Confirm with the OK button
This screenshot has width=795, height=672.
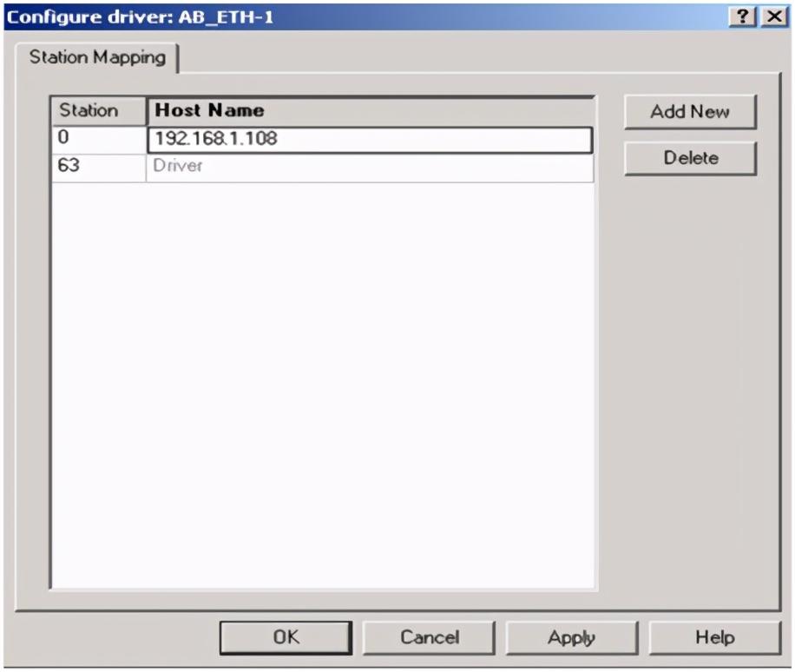pos(286,637)
